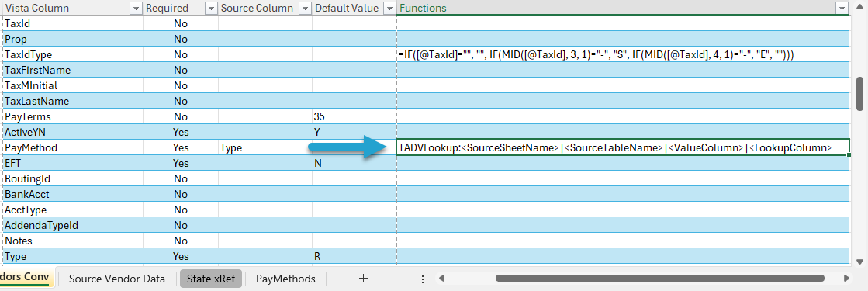The width and height of the screenshot is (868, 291).
Task: Click the Default Value column header
Action: click(354, 8)
